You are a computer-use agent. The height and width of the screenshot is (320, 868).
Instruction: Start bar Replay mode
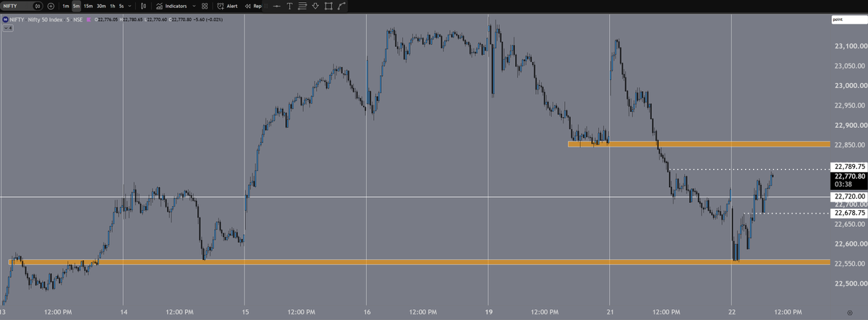pos(252,6)
